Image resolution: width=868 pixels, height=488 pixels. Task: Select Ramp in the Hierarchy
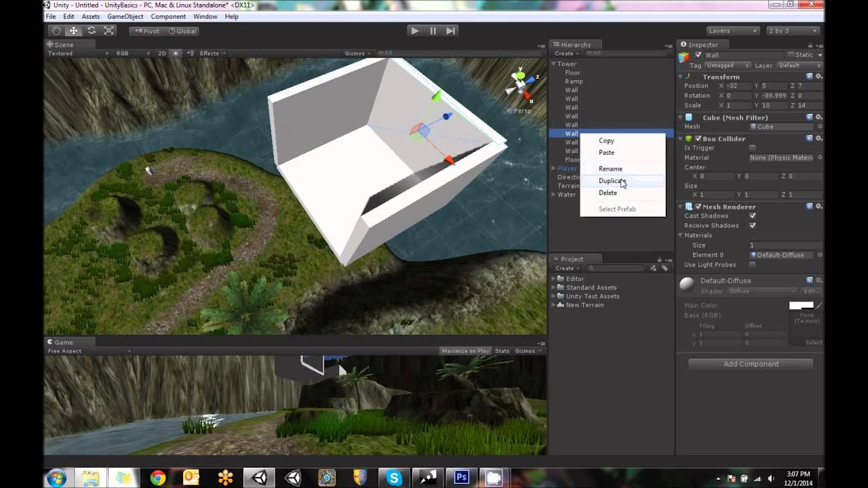pos(574,81)
